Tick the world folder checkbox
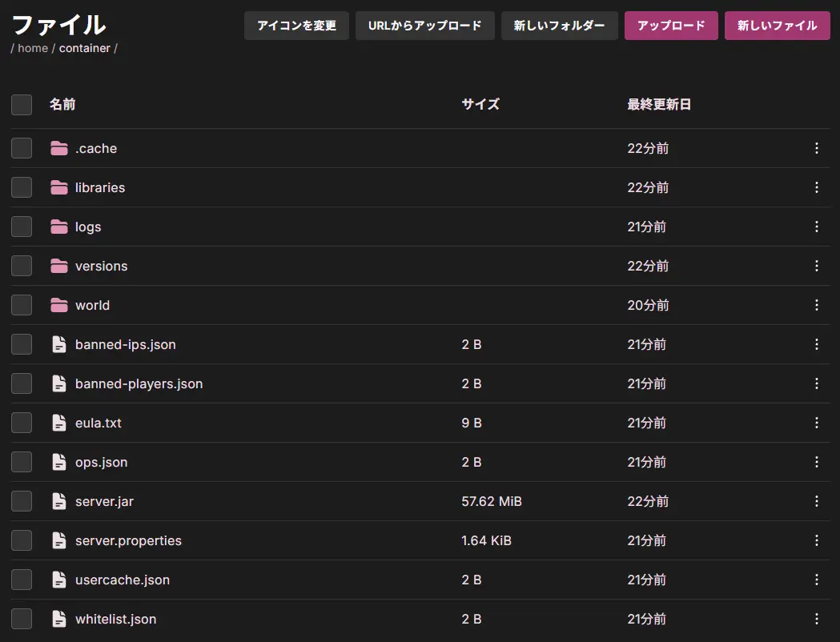The width and height of the screenshot is (840, 642). (x=22, y=305)
